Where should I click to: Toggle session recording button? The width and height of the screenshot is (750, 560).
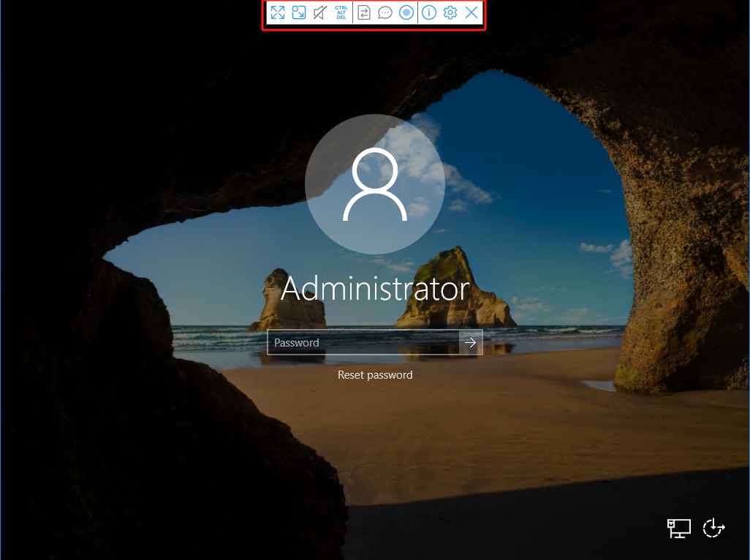click(406, 12)
